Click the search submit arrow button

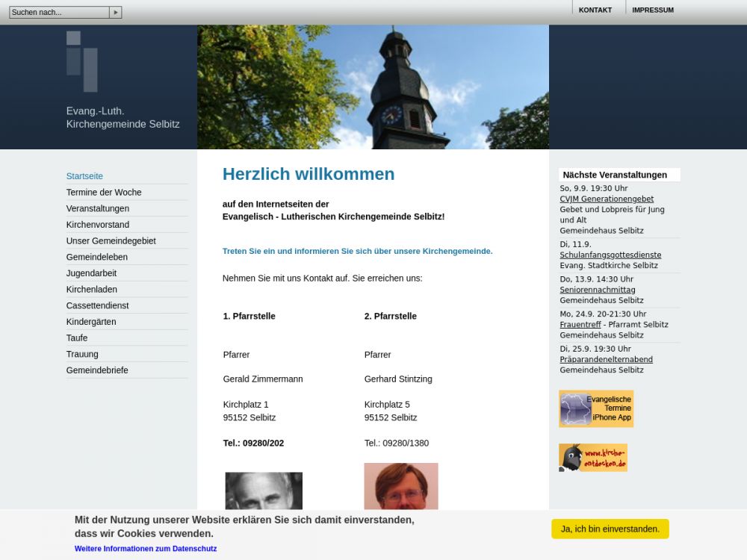pos(115,13)
